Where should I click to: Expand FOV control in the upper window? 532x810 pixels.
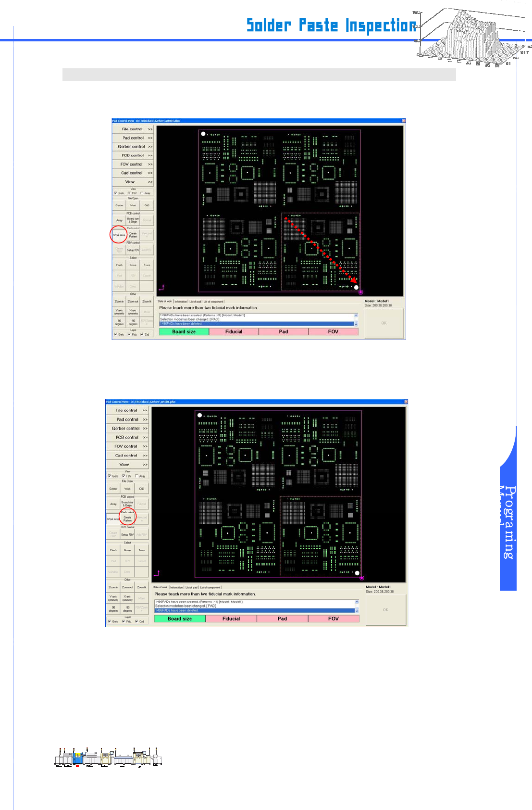(133, 164)
